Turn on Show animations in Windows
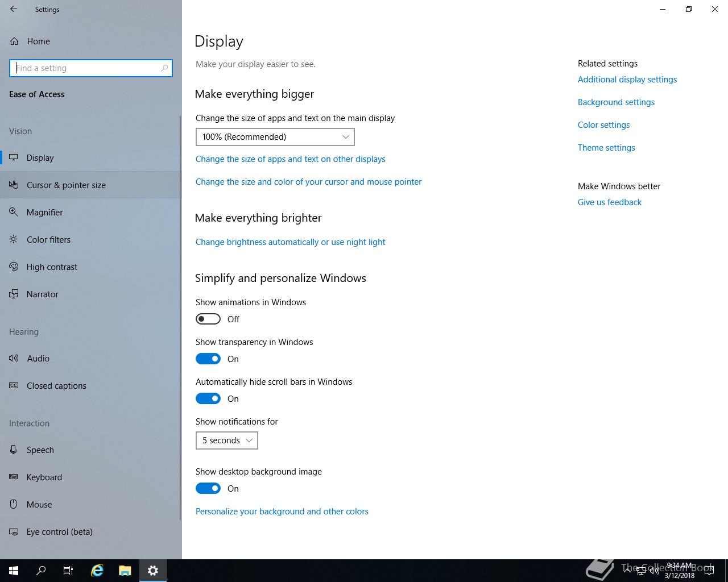 (208, 319)
